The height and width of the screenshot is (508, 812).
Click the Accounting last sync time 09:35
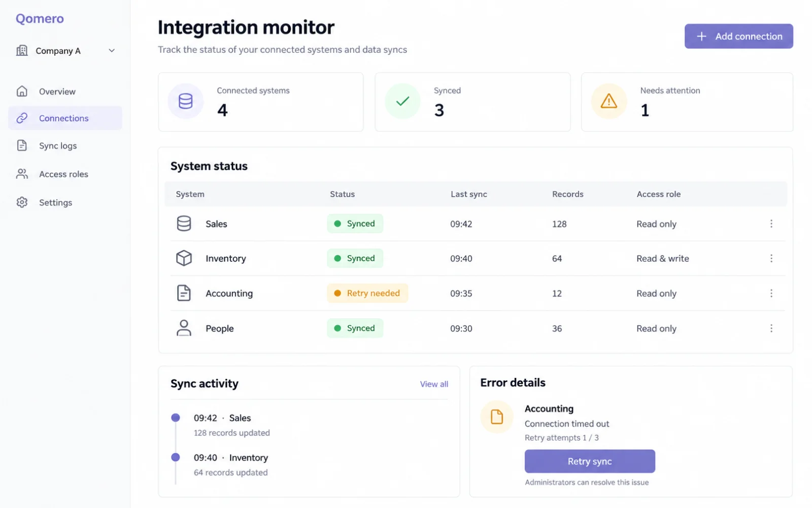(461, 294)
